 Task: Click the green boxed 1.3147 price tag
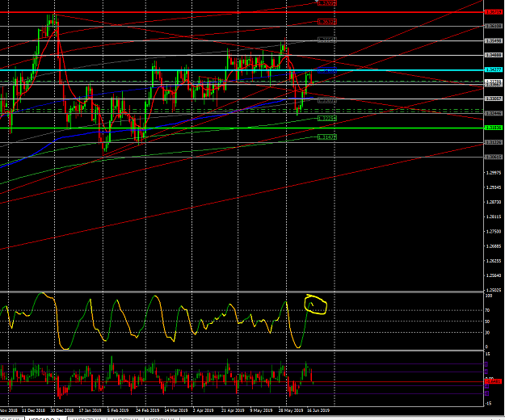pyautogui.click(x=327, y=137)
